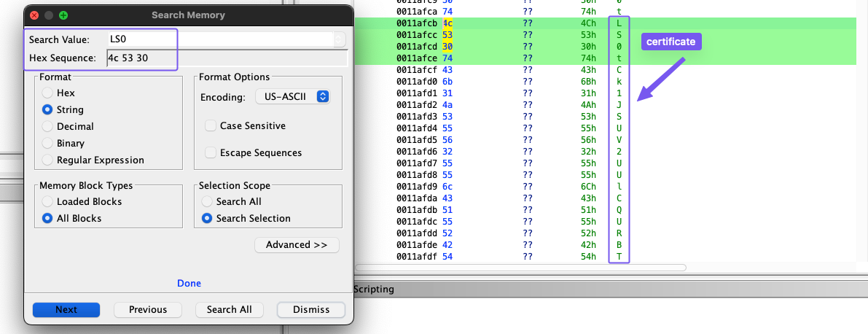Click the Search All button in the bottom row

(x=230, y=310)
